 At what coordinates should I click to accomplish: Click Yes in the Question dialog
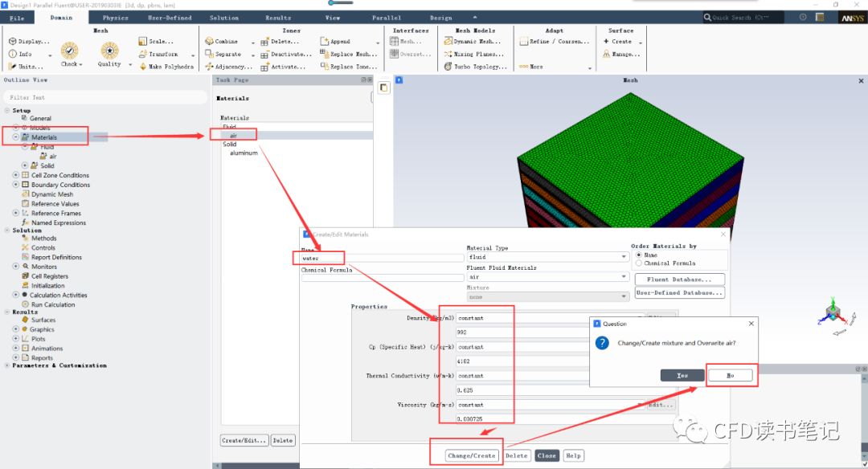682,376
